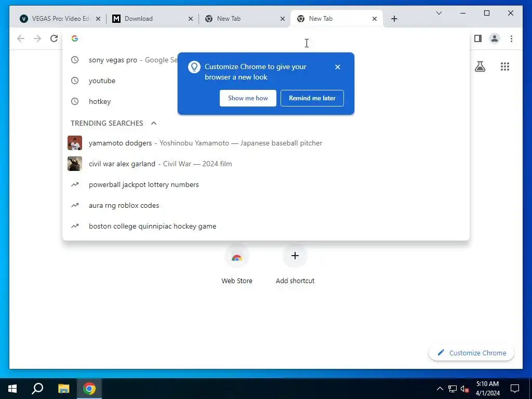Click trending icon beside boston college
Screen dimensions: 532x399
pyautogui.click(x=75, y=226)
